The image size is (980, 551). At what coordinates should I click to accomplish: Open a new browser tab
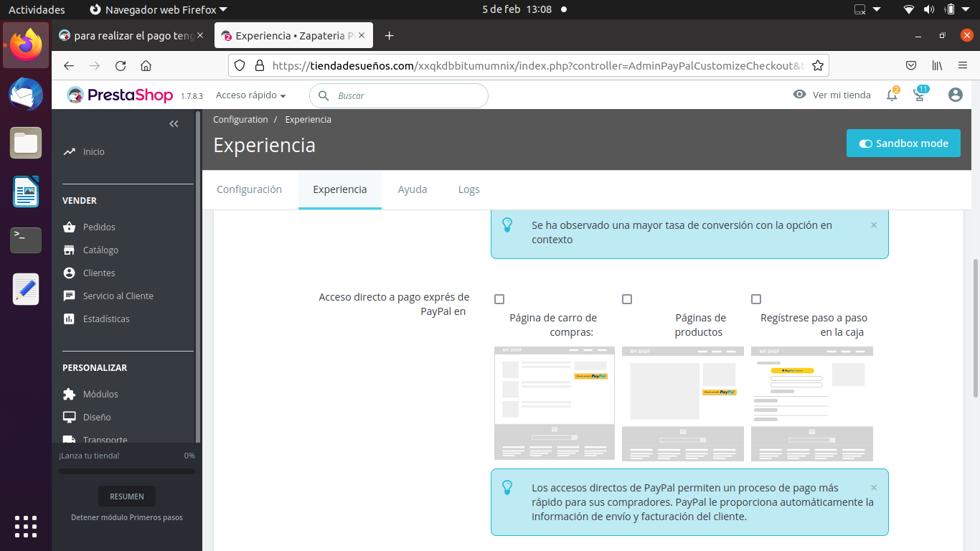pyautogui.click(x=390, y=35)
